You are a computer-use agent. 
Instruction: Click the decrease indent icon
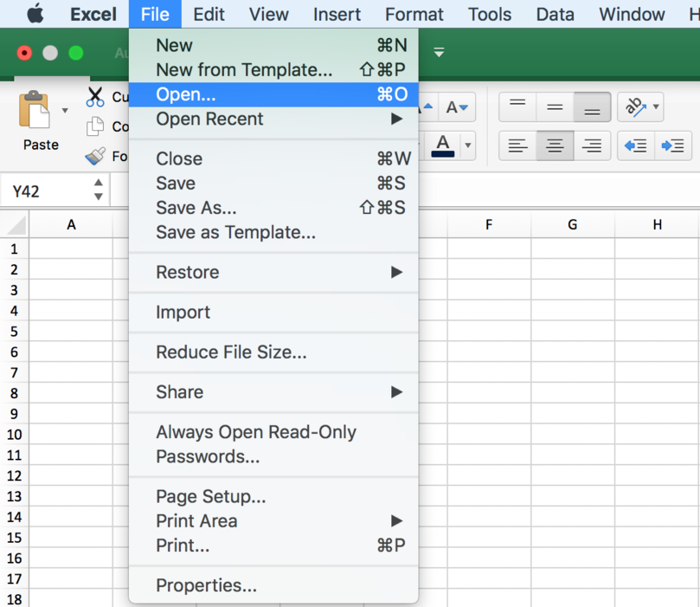pos(636,145)
